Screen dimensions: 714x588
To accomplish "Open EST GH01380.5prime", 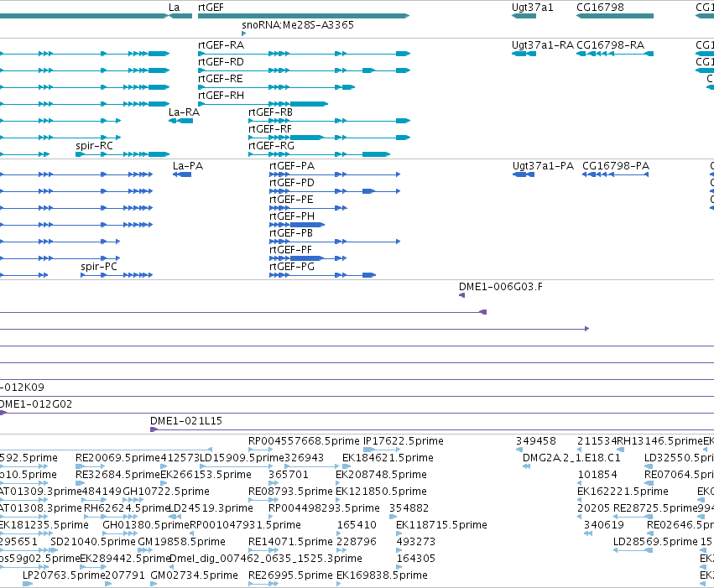I will pyautogui.click(x=146, y=526).
